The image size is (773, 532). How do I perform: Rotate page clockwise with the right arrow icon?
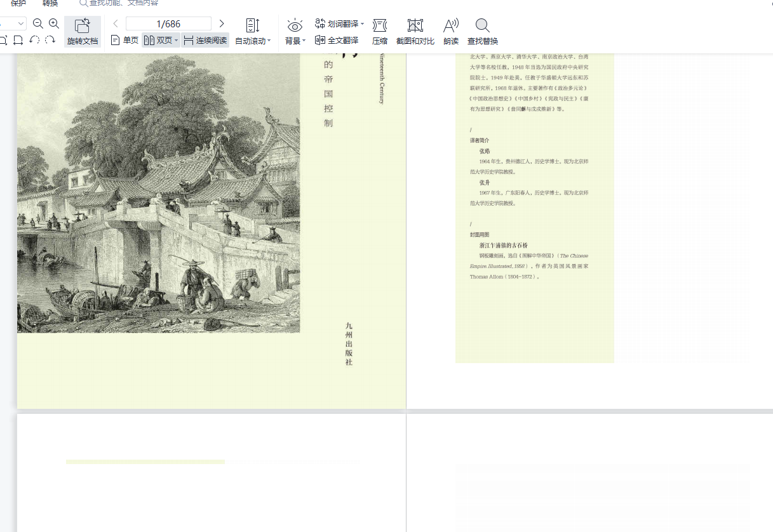(50, 41)
